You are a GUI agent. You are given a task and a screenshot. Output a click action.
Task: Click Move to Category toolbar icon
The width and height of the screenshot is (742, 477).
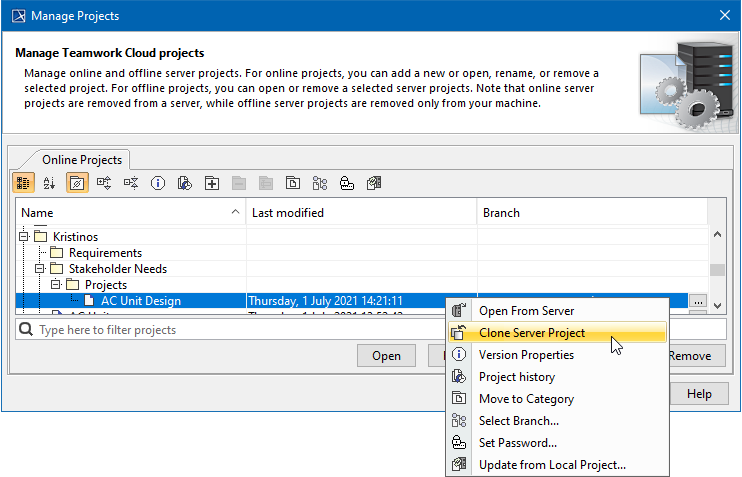click(x=293, y=183)
